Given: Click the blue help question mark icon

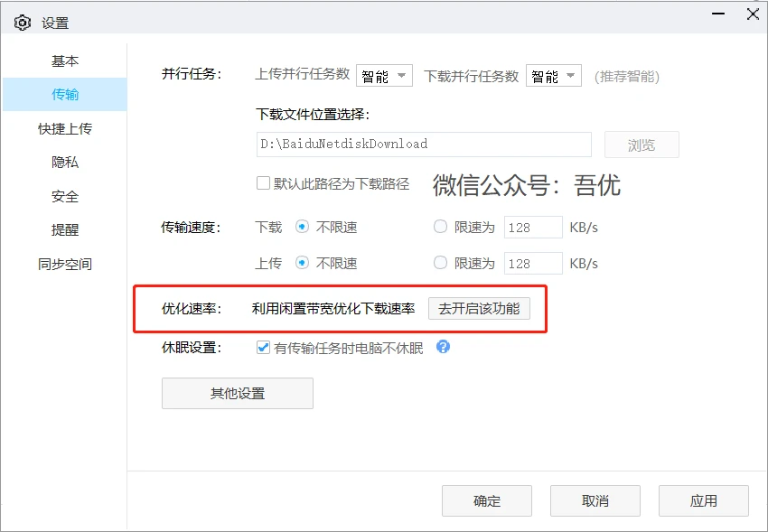Looking at the screenshot, I should click(x=443, y=347).
